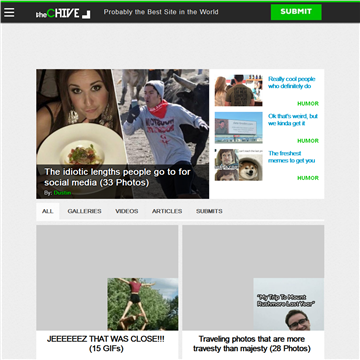
Task: Click the green SUBMIT button
Action: pyautogui.click(x=296, y=12)
